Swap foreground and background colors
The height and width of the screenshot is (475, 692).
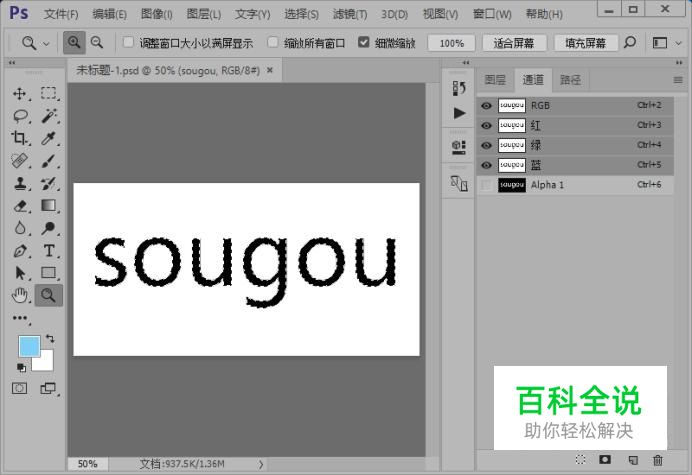click(x=50, y=339)
